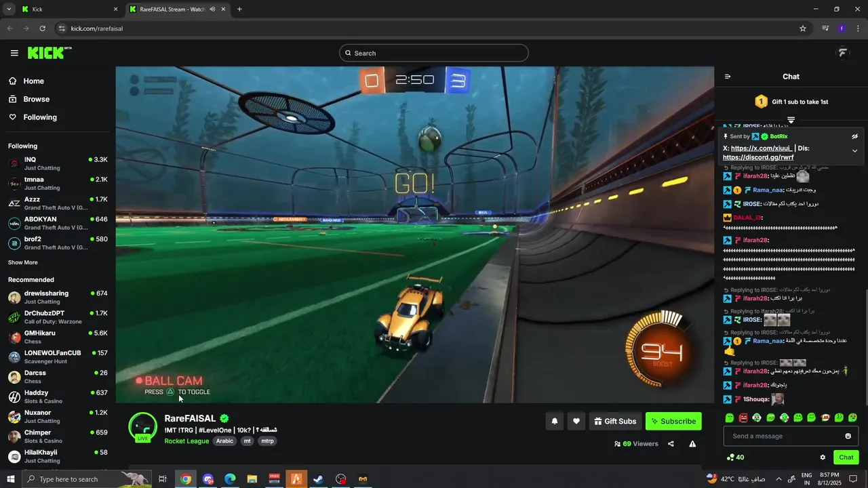868x488 pixels.
Task: Toggle stream notifications bell
Action: click(x=555, y=421)
